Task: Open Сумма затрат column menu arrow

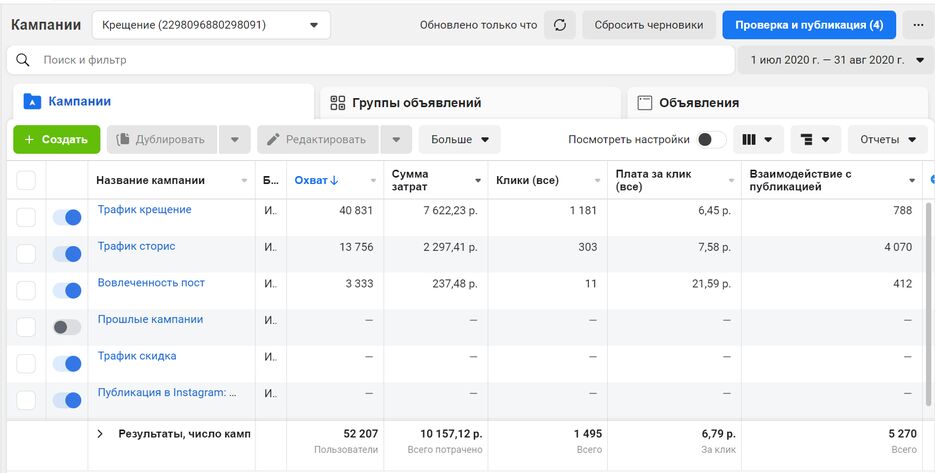Action: 478,181
